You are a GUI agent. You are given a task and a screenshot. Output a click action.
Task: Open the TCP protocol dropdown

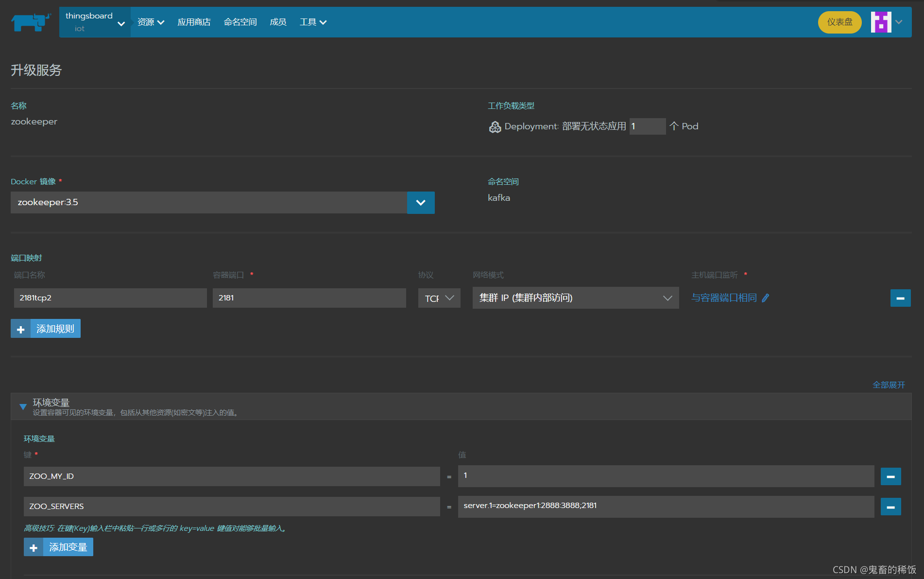[439, 298]
